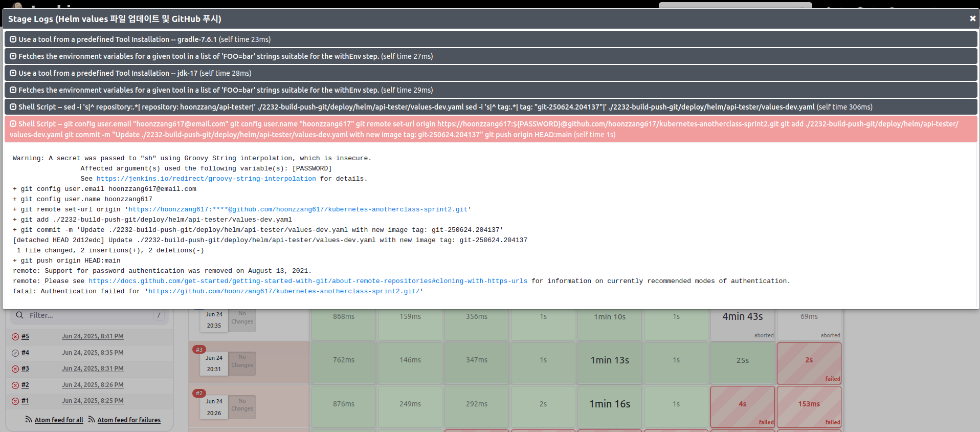
Task: Open the groovy-string-interpolation Jenkins link
Action: [x=206, y=179]
